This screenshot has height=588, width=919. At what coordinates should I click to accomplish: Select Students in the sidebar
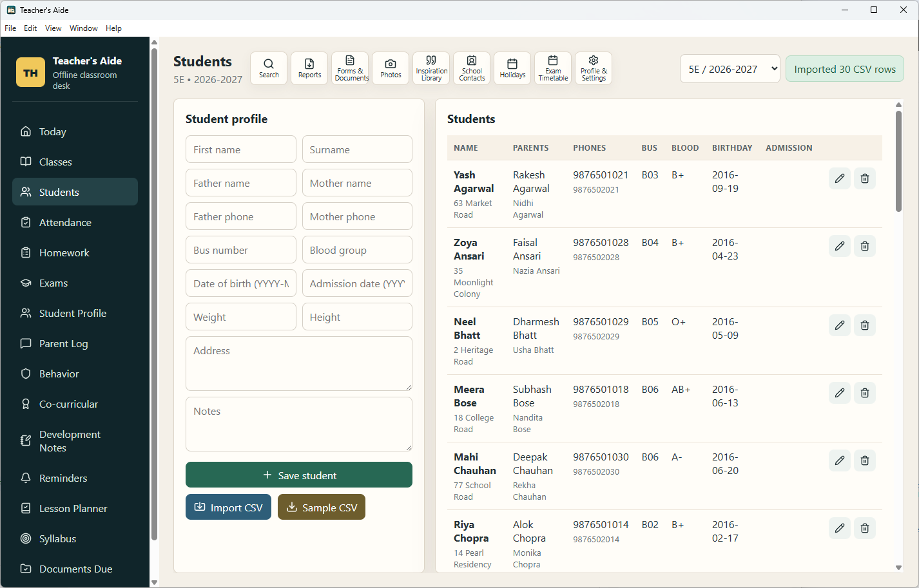pyautogui.click(x=75, y=192)
